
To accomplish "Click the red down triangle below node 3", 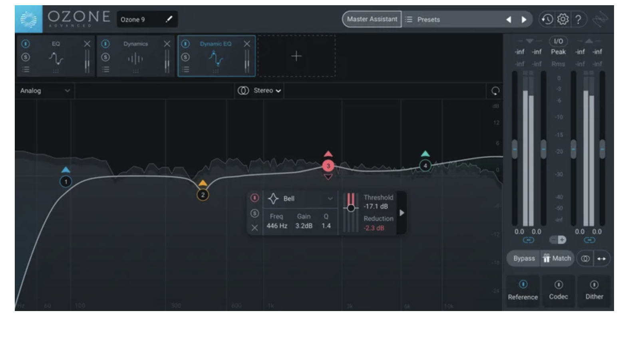I will coord(328,177).
